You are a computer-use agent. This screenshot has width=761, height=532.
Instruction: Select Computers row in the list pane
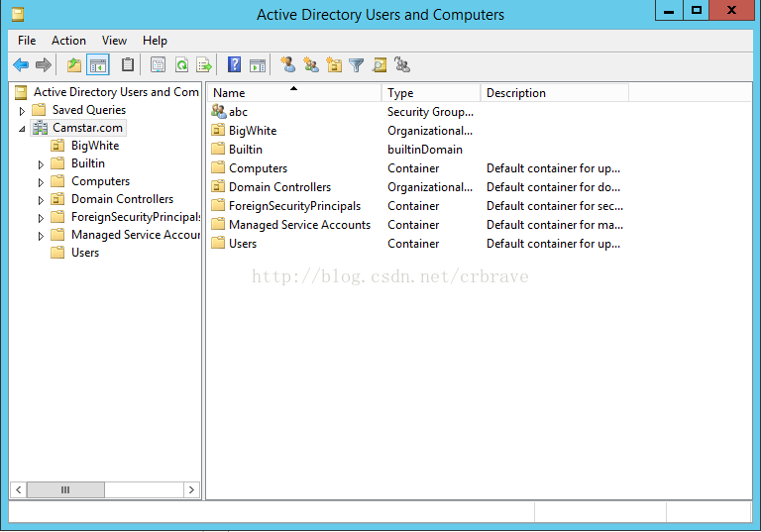tap(419, 168)
